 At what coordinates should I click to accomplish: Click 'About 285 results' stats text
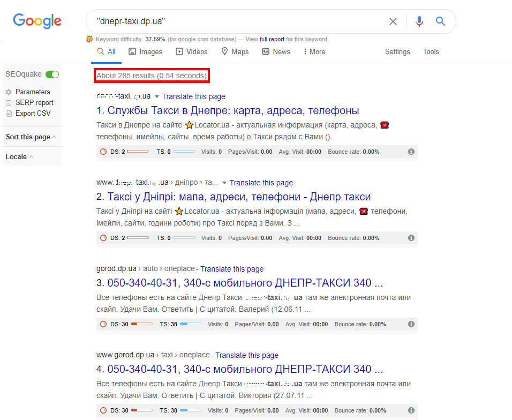coord(152,76)
